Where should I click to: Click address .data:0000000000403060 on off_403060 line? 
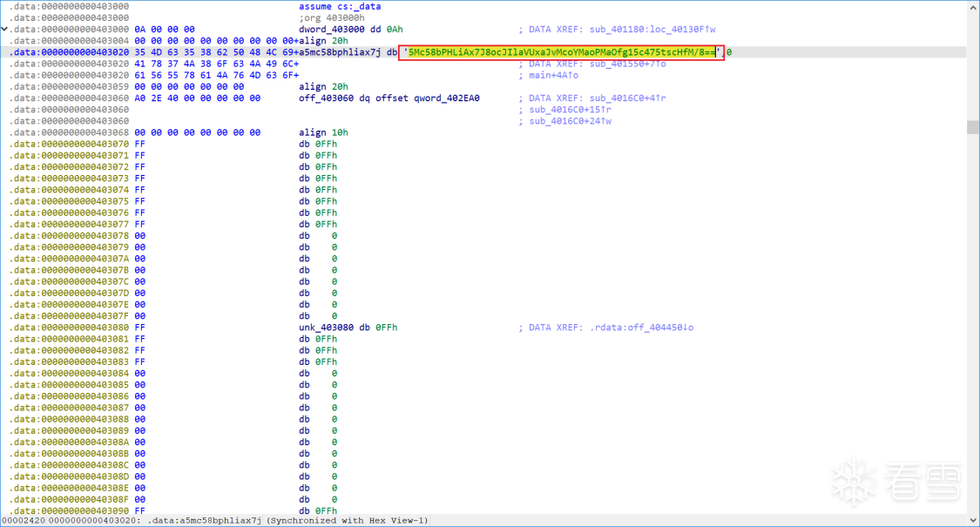[69, 98]
